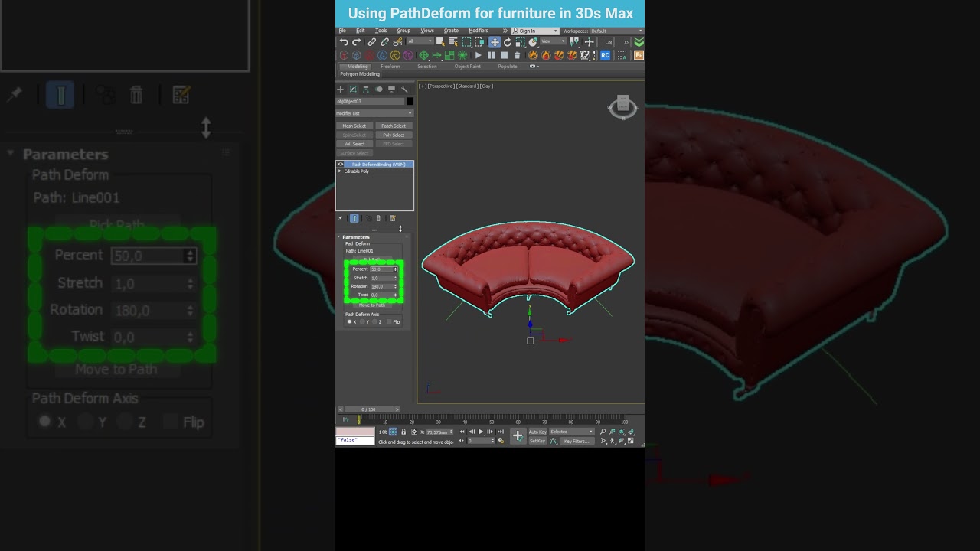Open the Hierarchy panel tab
The height and width of the screenshot is (551, 980).
(x=366, y=90)
